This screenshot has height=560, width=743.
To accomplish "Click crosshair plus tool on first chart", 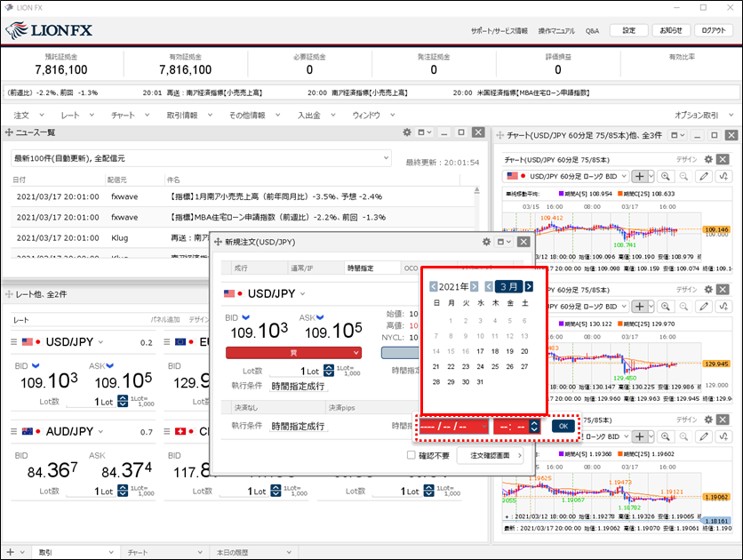I will coord(640,176).
